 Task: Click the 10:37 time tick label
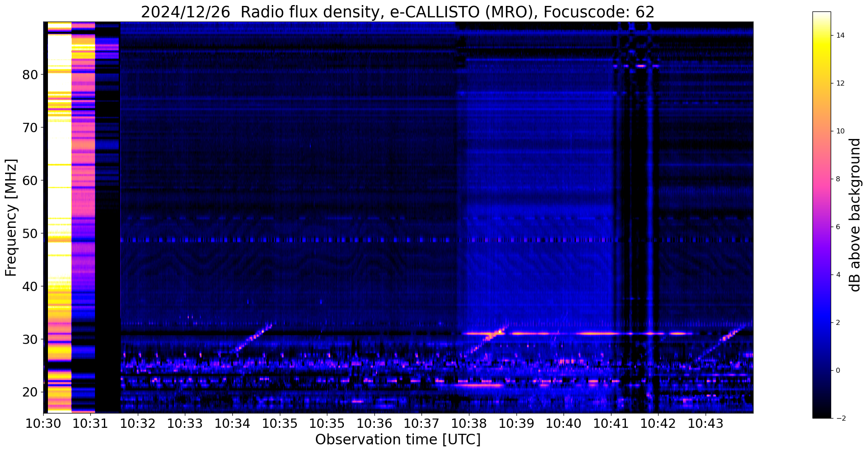click(421, 424)
